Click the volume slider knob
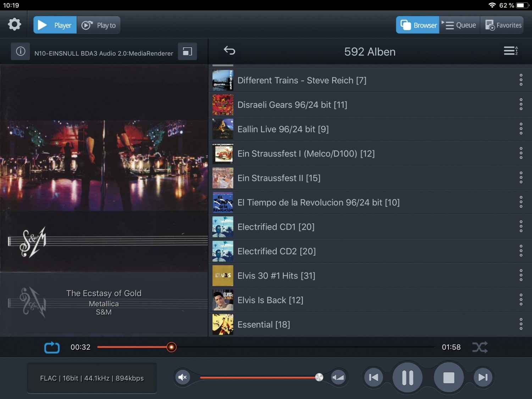Viewport: 532px width, 399px height. (x=319, y=377)
